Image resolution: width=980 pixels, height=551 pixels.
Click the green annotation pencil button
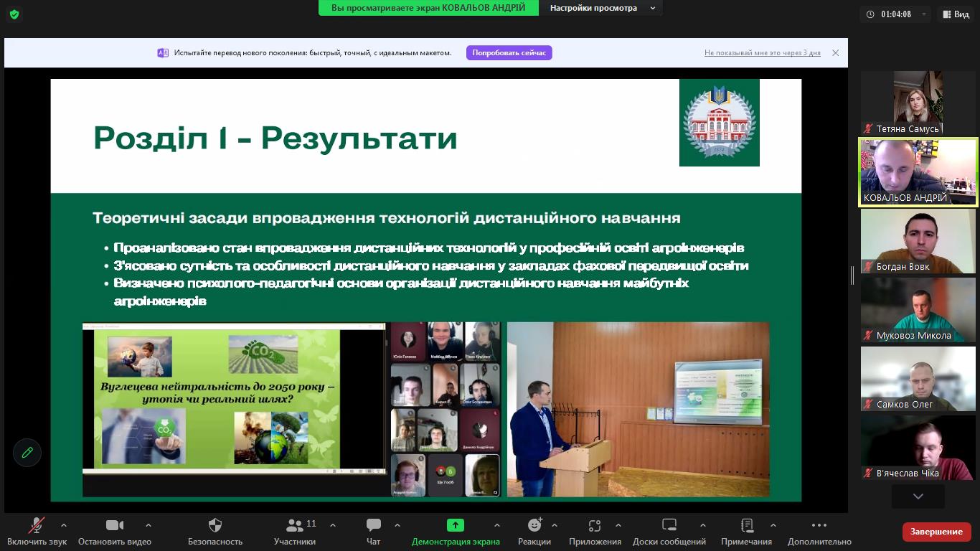[x=27, y=453]
